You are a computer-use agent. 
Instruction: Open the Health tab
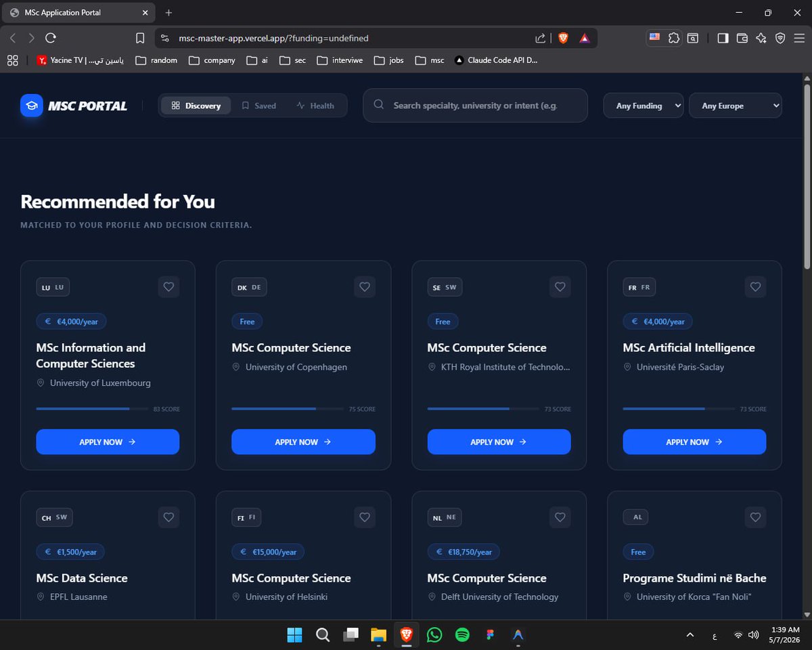pos(315,106)
